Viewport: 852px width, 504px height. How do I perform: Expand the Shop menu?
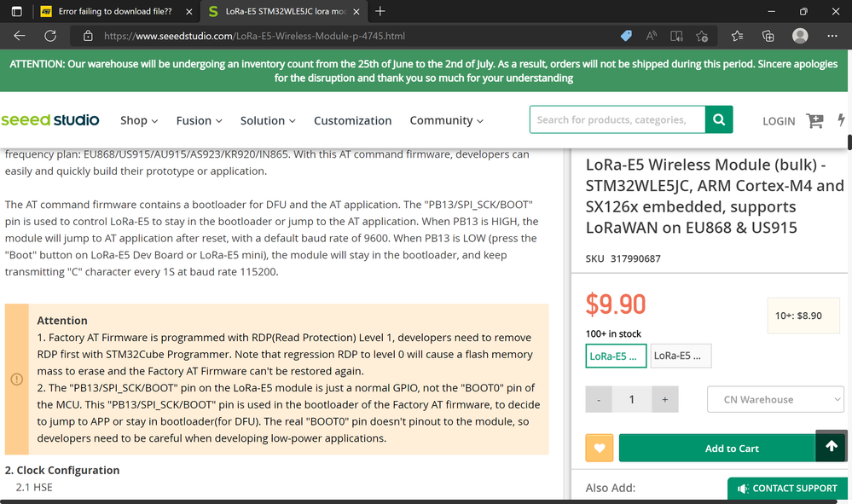click(139, 120)
